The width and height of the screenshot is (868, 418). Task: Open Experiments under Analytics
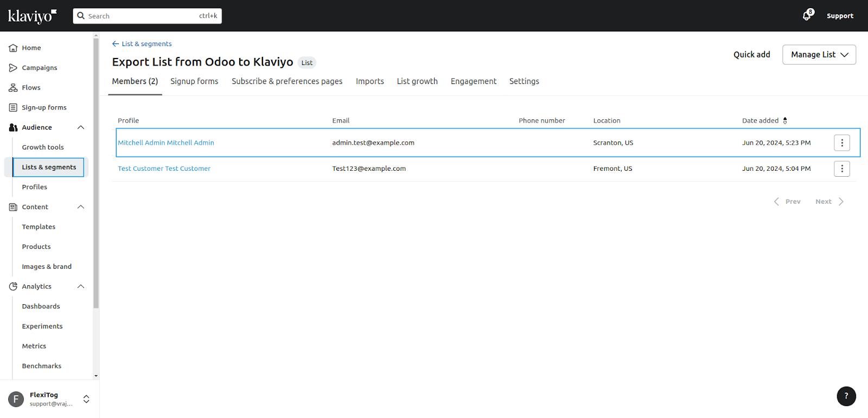tap(42, 326)
